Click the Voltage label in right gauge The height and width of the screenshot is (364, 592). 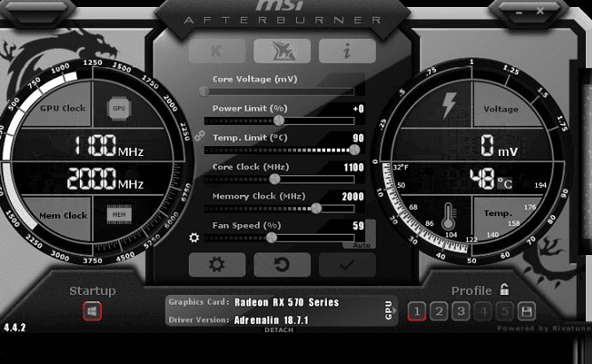click(x=501, y=109)
